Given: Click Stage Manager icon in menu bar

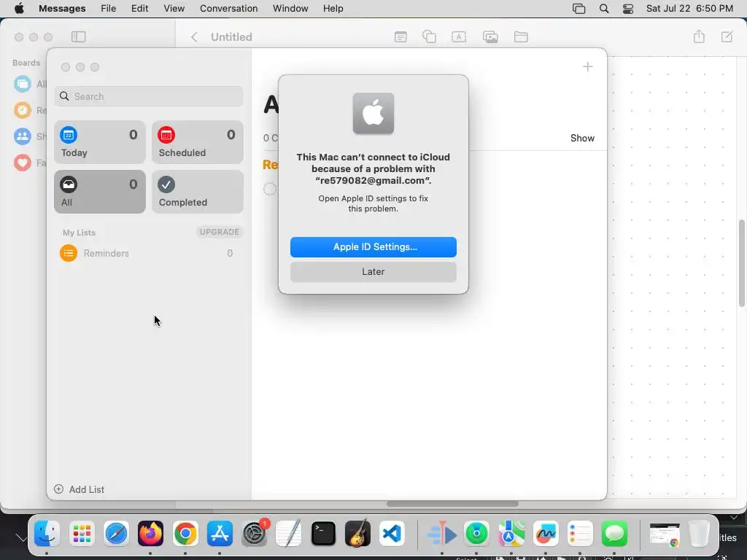Looking at the screenshot, I should (578, 9).
